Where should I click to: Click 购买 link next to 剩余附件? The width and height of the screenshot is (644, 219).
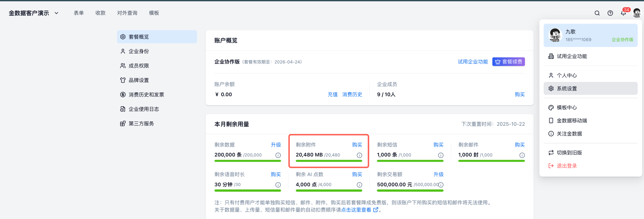(x=357, y=145)
